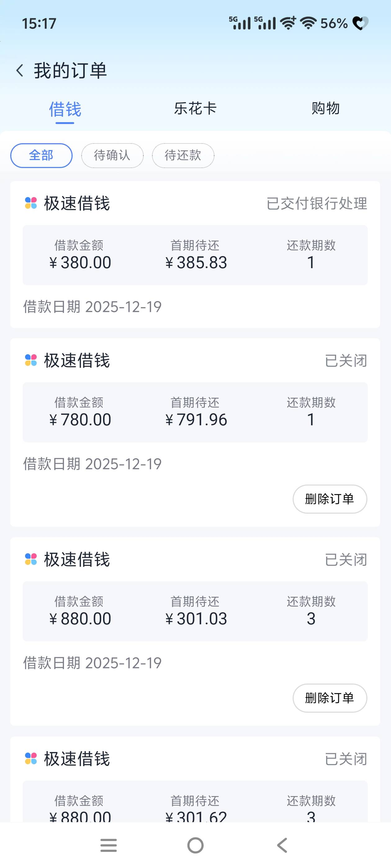Select the 待还款 filter chip
The width and height of the screenshot is (391, 868).
tap(183, 155)
